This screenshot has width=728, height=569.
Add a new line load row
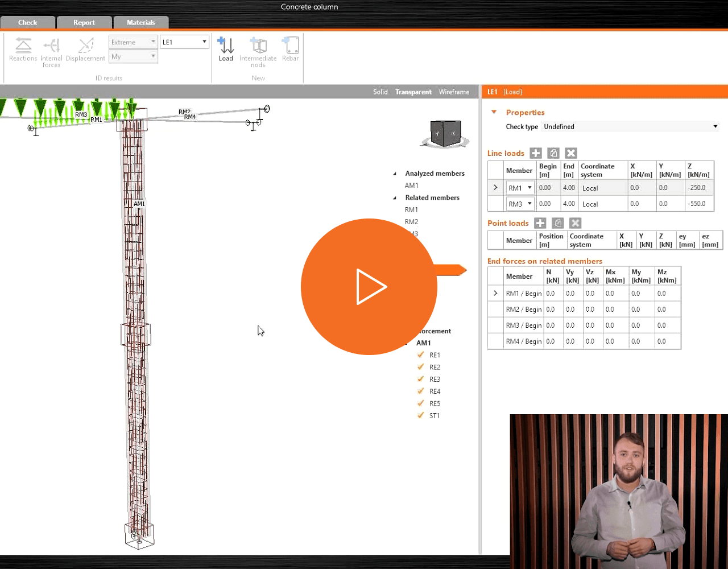[x=536, y=153]
